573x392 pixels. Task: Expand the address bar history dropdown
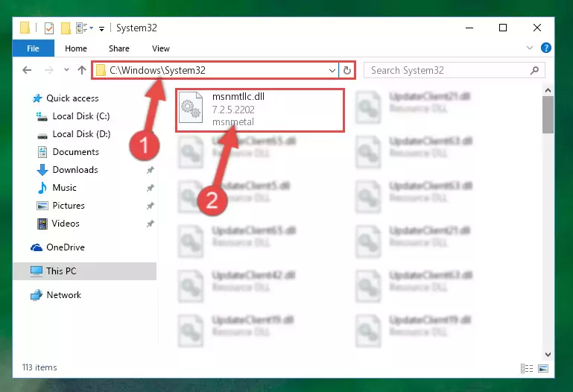[x=332, y=70]
